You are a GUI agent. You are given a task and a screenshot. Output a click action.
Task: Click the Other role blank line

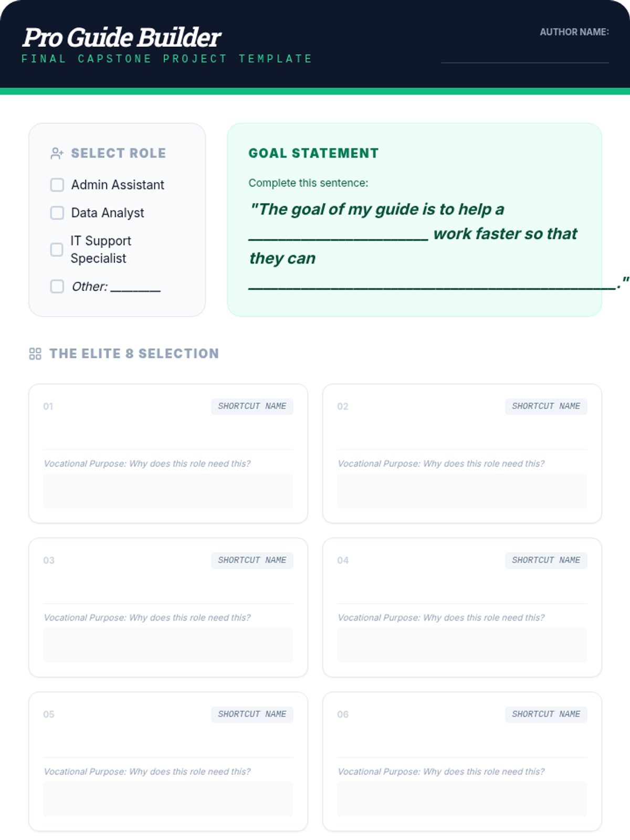point(135,287)
